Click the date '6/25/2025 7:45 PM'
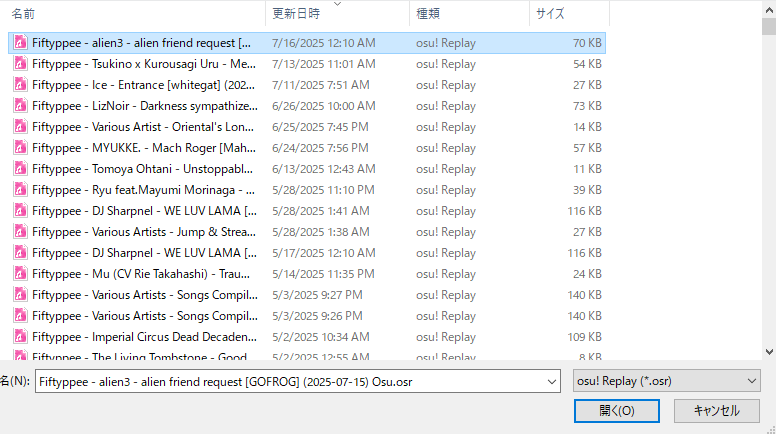Screen dimensions: 776x434 point(320,127)
